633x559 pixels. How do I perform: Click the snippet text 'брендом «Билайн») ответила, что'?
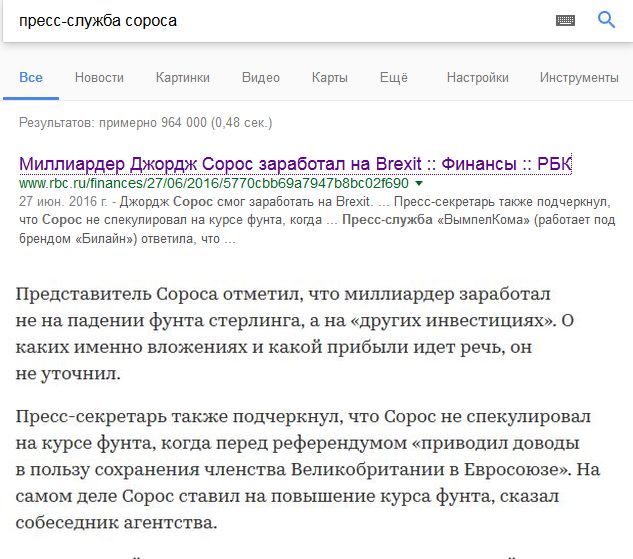119,239
